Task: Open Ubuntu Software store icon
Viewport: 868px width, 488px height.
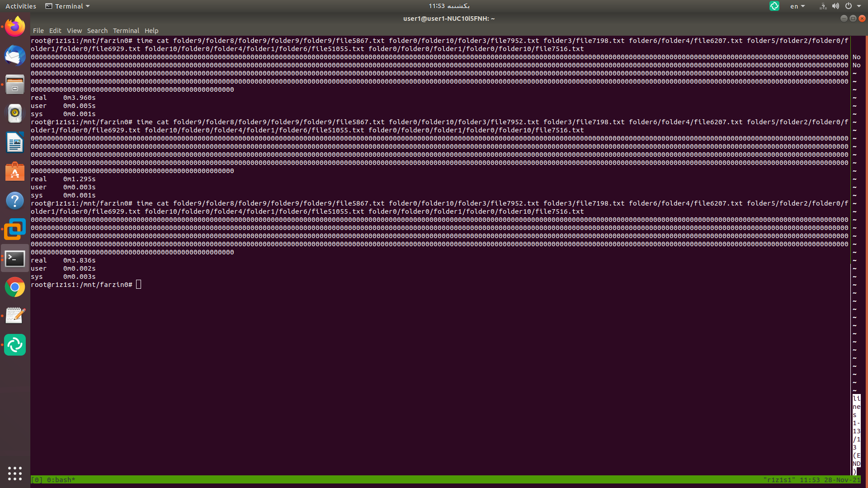Action: (x=15, y=172)
